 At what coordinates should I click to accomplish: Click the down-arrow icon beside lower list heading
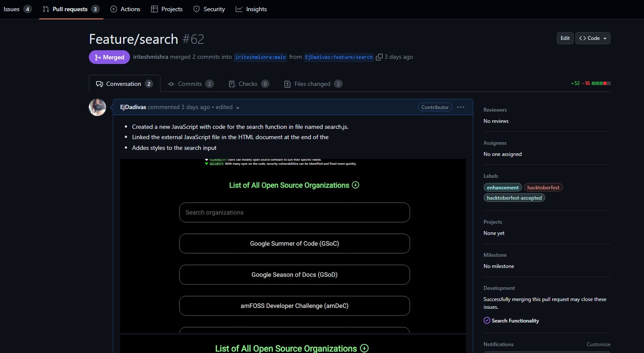[364, 348]
